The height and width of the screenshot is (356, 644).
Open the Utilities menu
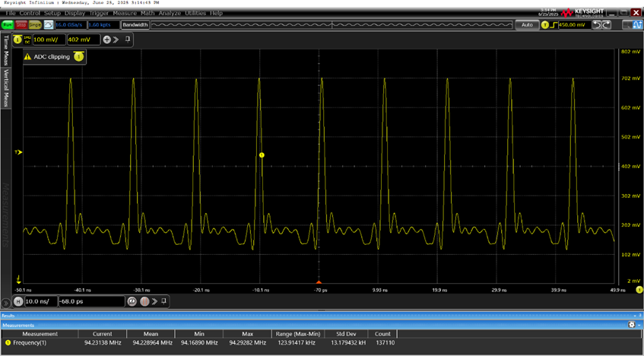[x=195, y=13]
